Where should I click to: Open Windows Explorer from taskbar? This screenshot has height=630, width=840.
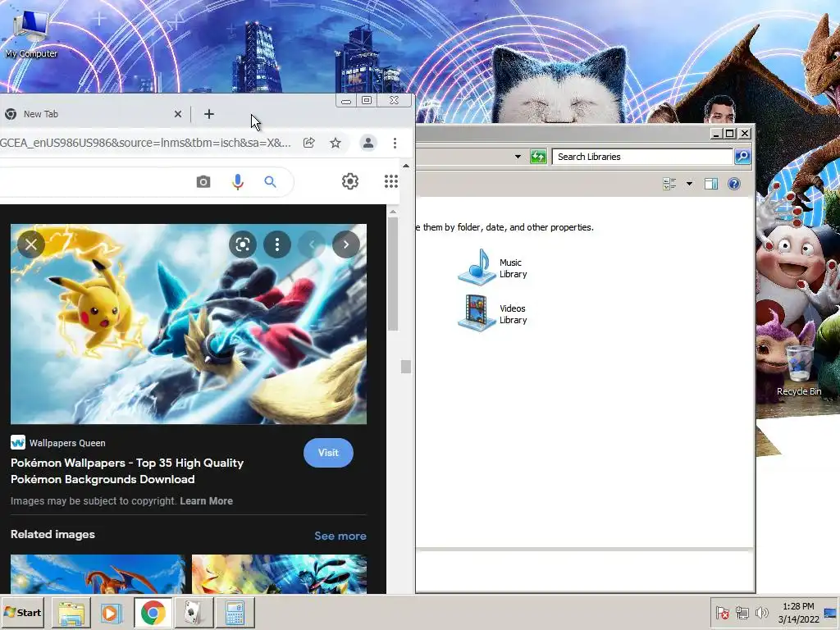point(71,612)
